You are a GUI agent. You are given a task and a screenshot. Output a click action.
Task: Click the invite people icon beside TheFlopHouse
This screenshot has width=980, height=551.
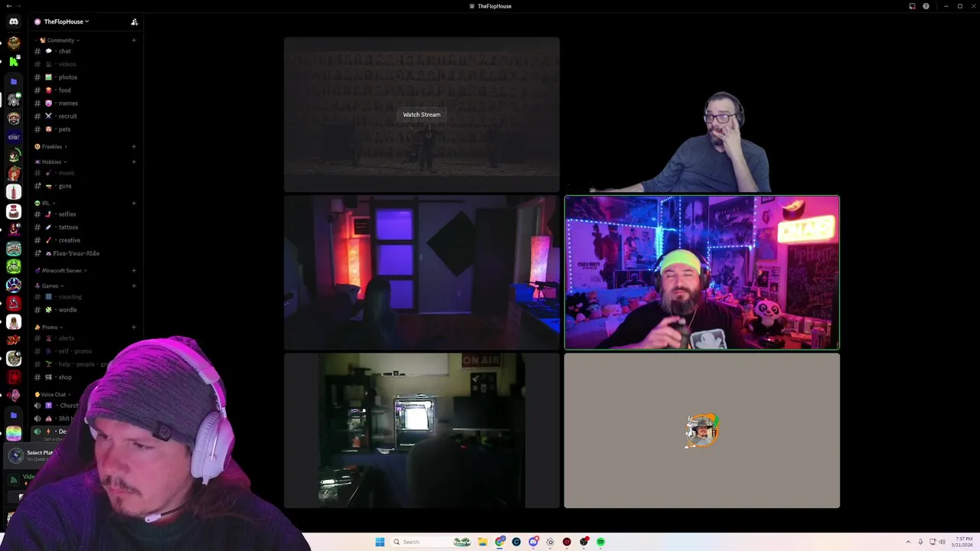pyautogui.click(x=134, y=21)
